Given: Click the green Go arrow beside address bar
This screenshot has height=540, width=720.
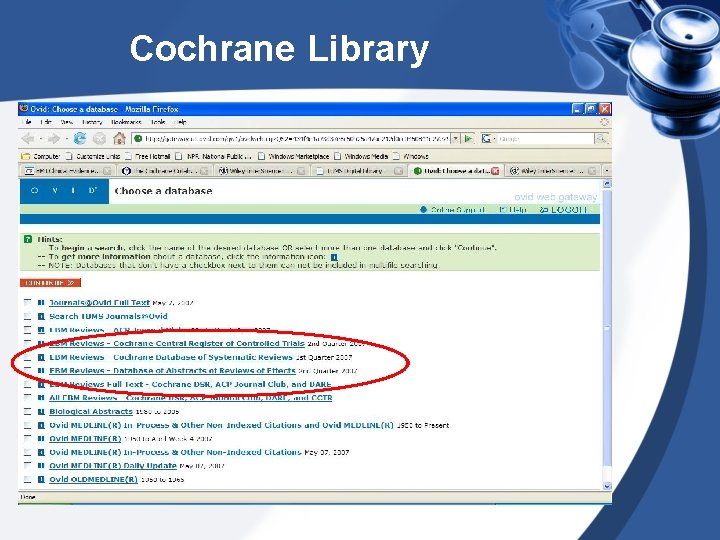Looking at the screenshot, I should point(468,138).
